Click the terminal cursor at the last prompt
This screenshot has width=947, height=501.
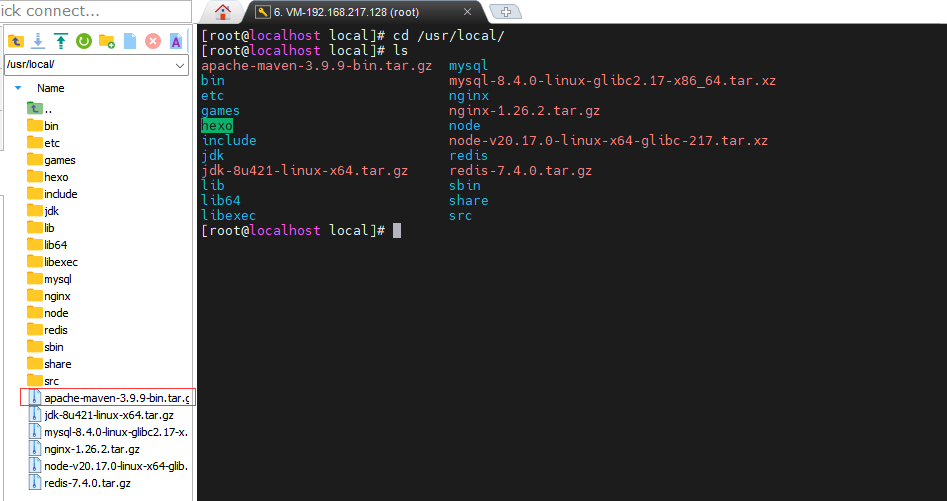tap(397, 231)
